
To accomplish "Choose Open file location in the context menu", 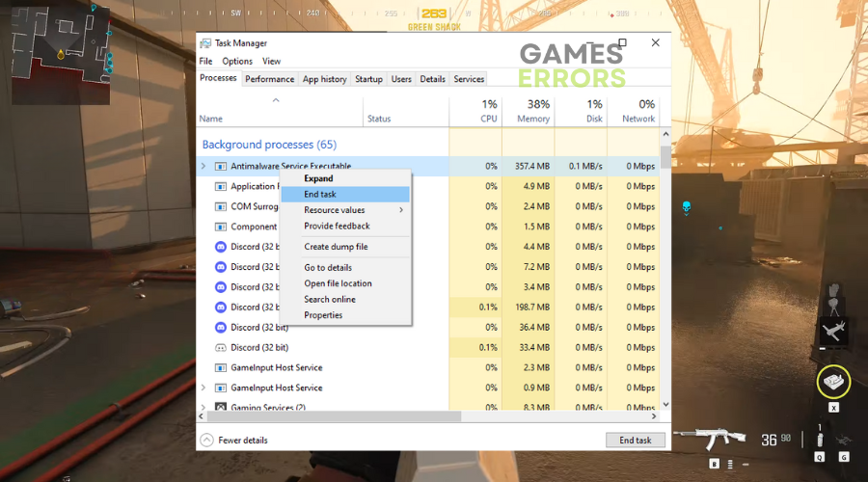I will [345, 283].
